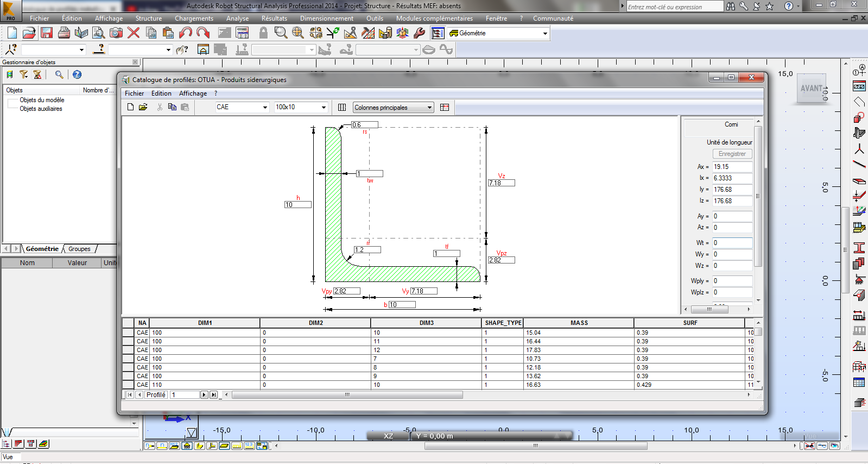Click the keyword search field in title bar
The width and height of the screenshot is (868, 464).
(x=675, y=7)
